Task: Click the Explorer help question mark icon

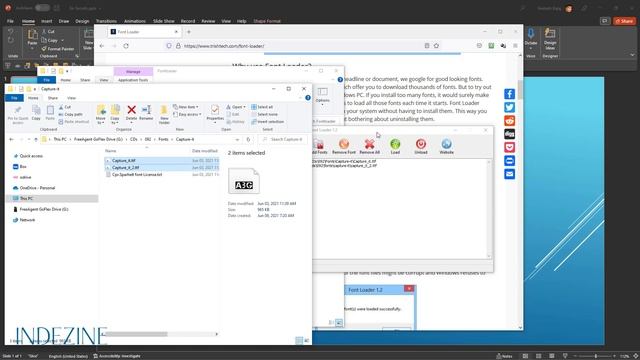Action: click(x=308, y=98)
